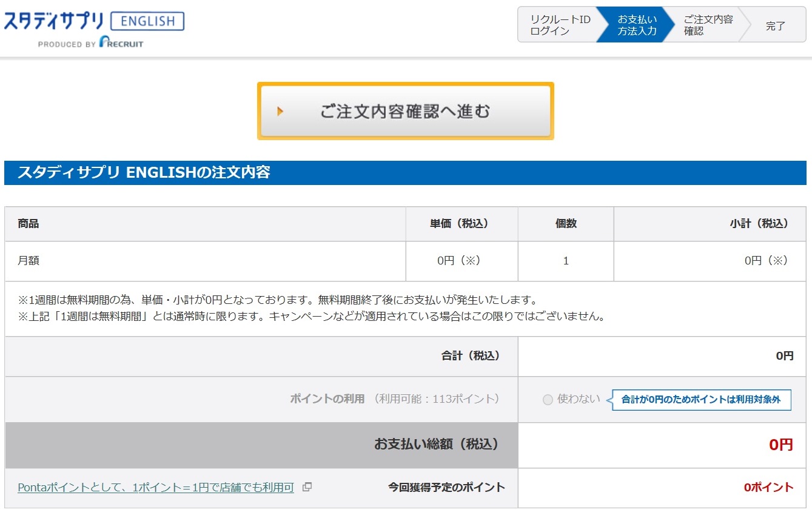Viewport: 812px width, 515px height.
Task: Click お支払い総額（税込） label
Action: pos(437,445)
